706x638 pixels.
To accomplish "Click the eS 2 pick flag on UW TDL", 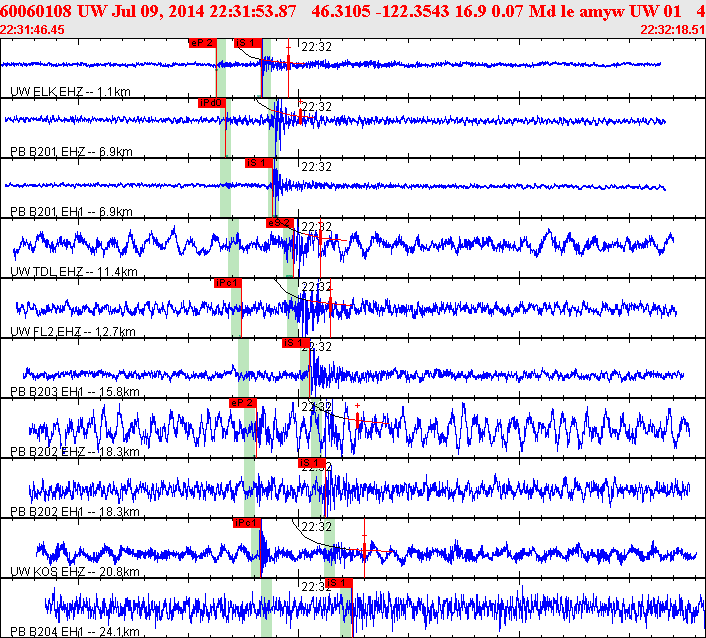I will click(x=280, y=223).
